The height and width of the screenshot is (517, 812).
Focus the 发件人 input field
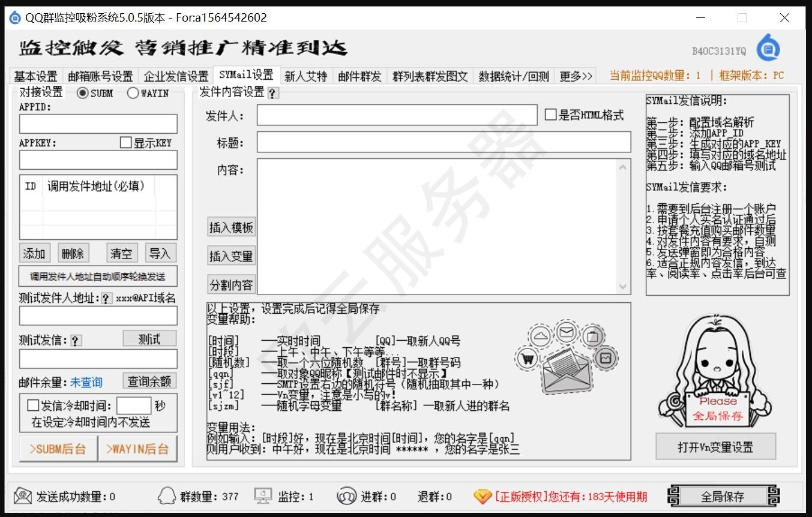pyautogui.click(x=397, y=115)
